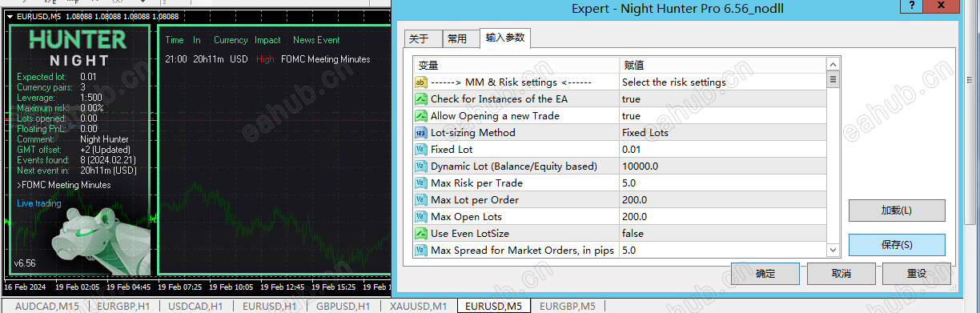Viewport: 980px width, 313px height.
Task: Open the EURGBP,H1 chart tab
Action: [x=123, y=307]
